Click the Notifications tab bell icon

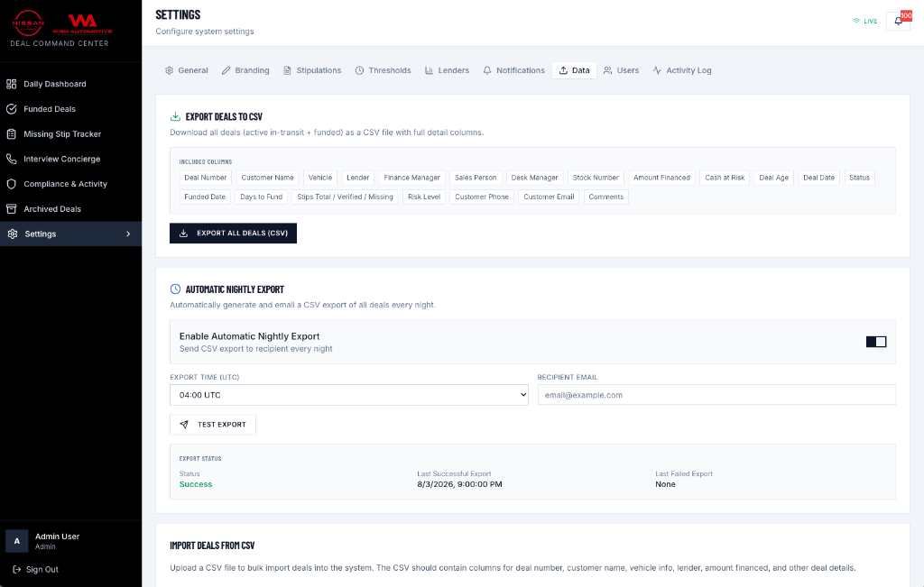[487, 70]
